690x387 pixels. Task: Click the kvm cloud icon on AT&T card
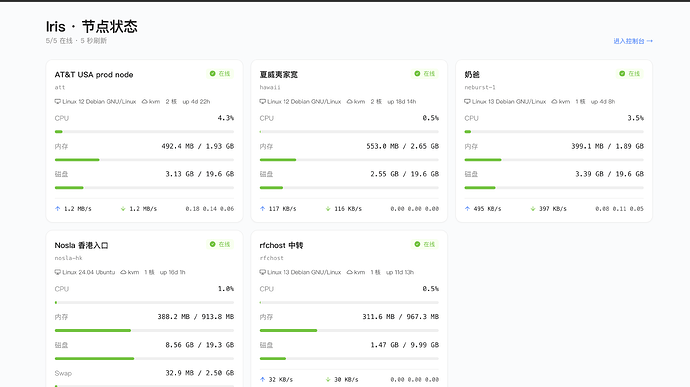tap(144, 102)
